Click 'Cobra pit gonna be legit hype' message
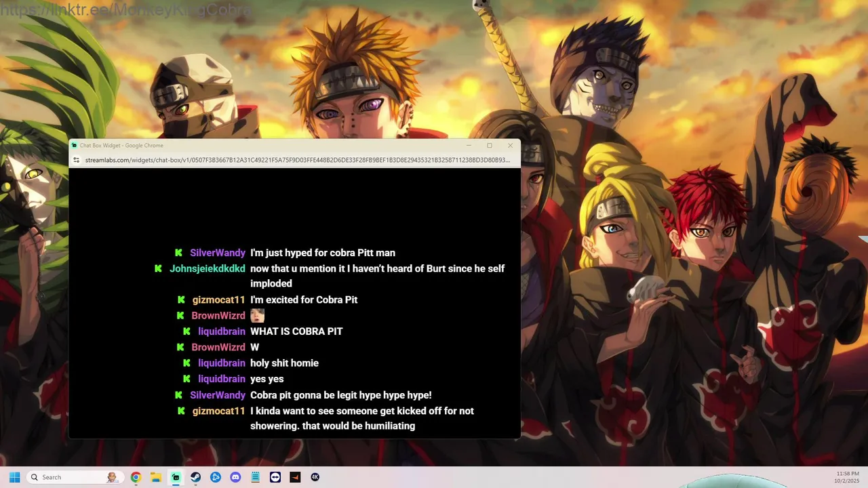 [x=341, y=395]
